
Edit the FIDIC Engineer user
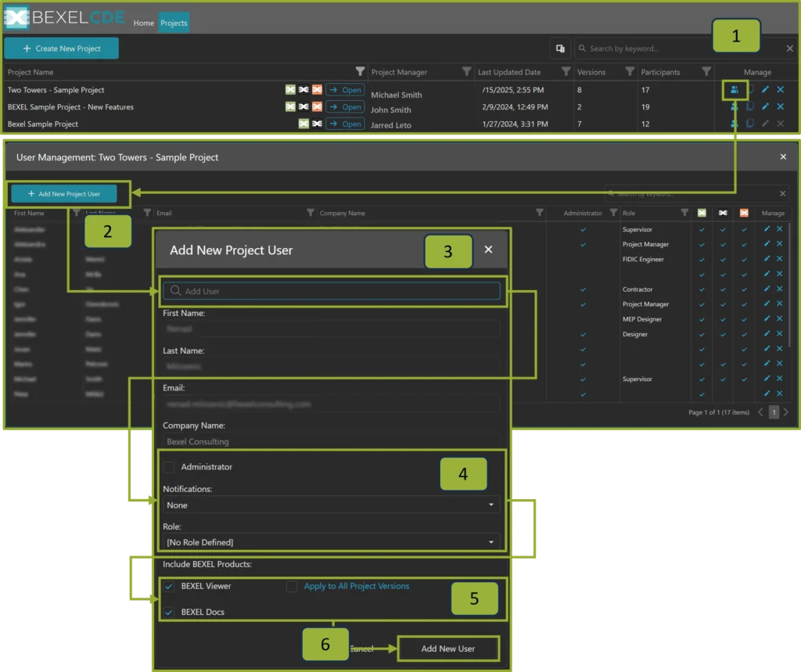(767, 259)
